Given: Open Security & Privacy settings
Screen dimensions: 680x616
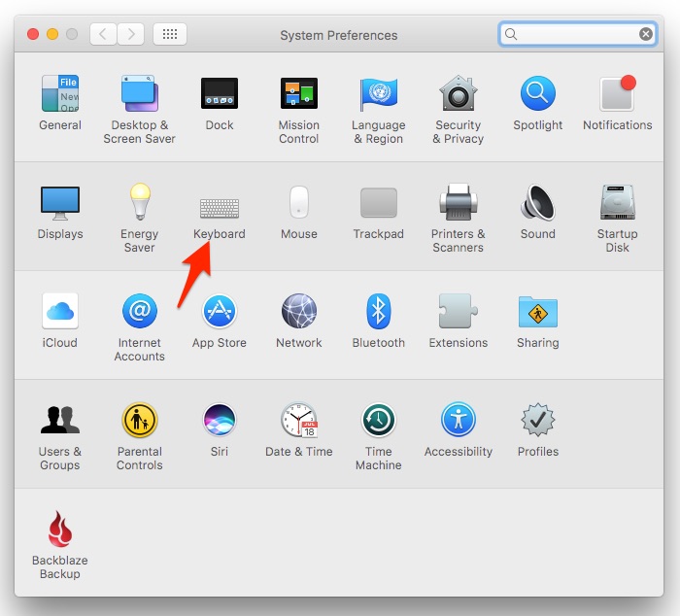Looking at the screenshot, I should (x=458, y=94).
